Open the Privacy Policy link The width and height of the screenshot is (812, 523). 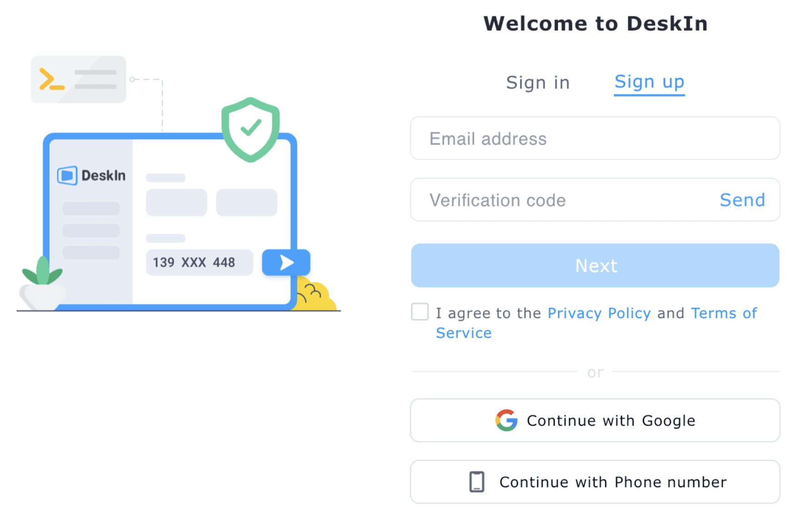pyautogui.click(x=599, y=313)
